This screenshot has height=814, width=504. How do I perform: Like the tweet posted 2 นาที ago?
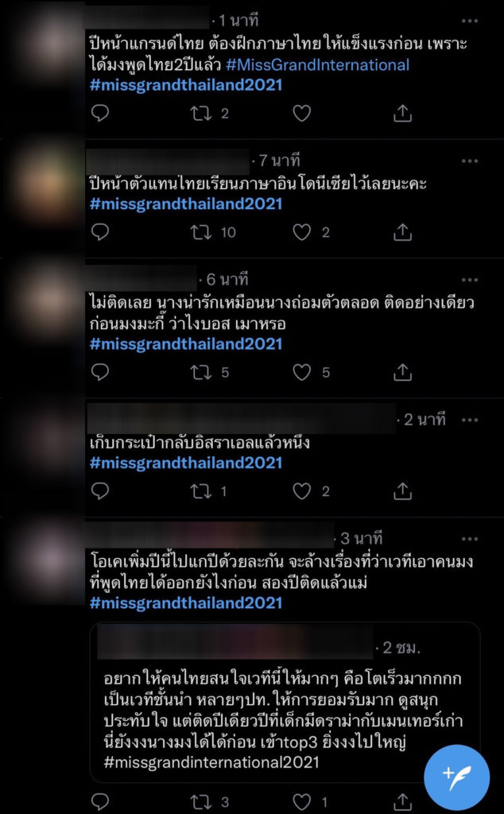click(301, 491)
